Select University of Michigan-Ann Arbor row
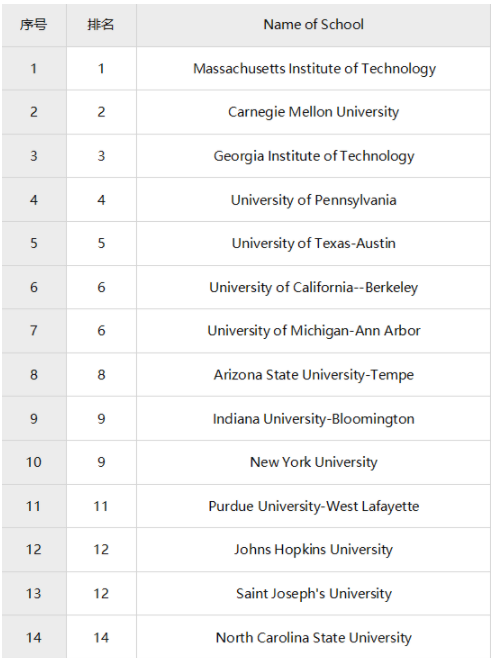This screenshot has width=493, height=658. pos(246,331)
